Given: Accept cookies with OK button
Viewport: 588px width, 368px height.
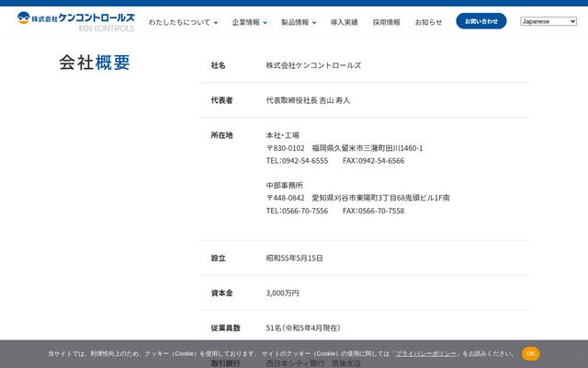Looking at the screenshot, I should 530,353.
